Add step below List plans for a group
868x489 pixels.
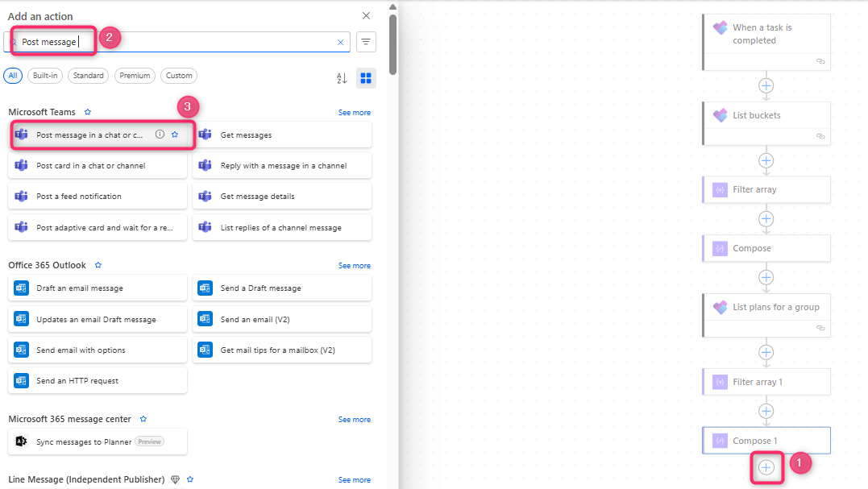[766, 353]
